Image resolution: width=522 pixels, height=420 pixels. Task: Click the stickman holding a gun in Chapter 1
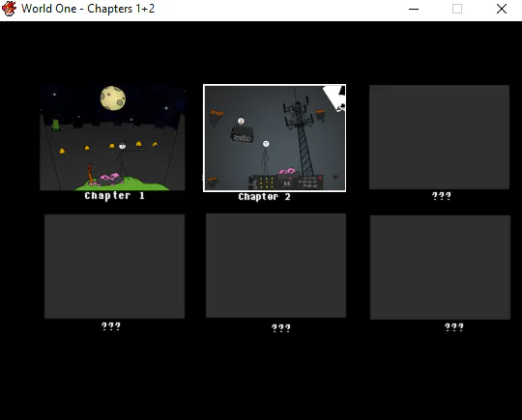(126, 159)
